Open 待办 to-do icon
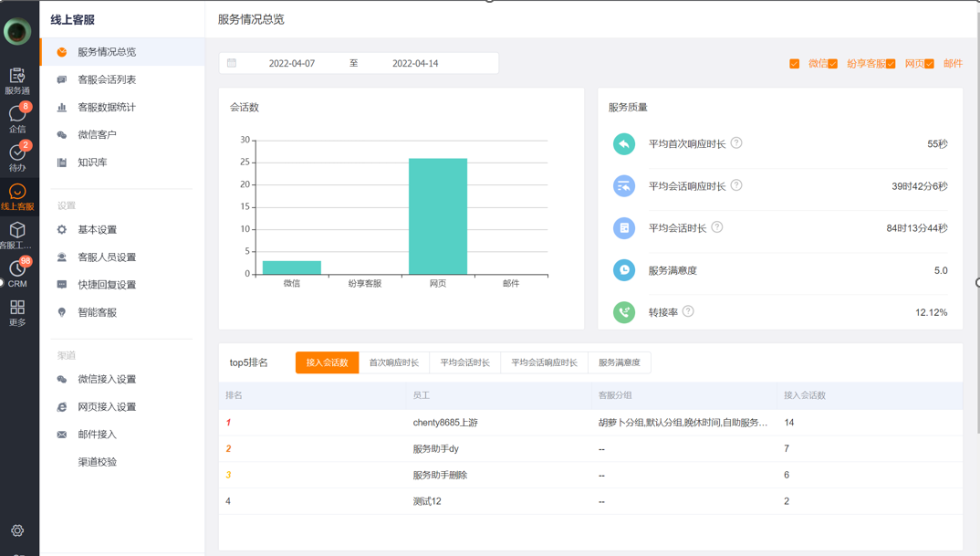Screen dimensions: 980x556 tap(17, 157)
